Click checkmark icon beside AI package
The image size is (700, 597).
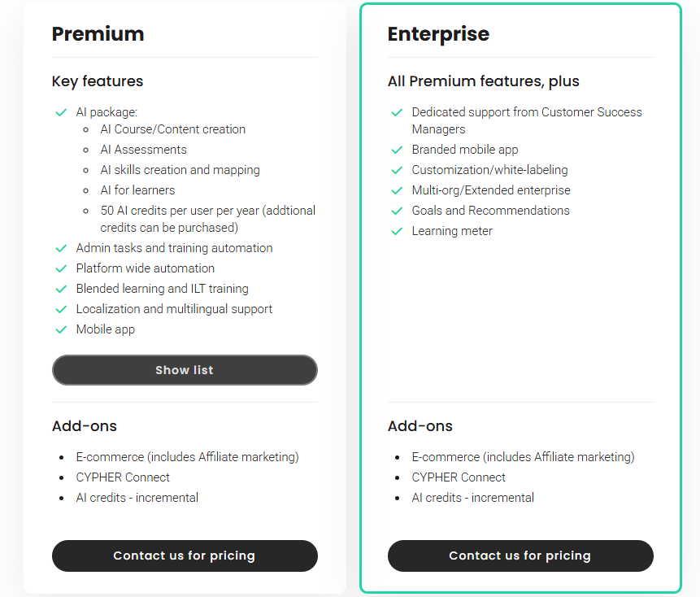61,112
